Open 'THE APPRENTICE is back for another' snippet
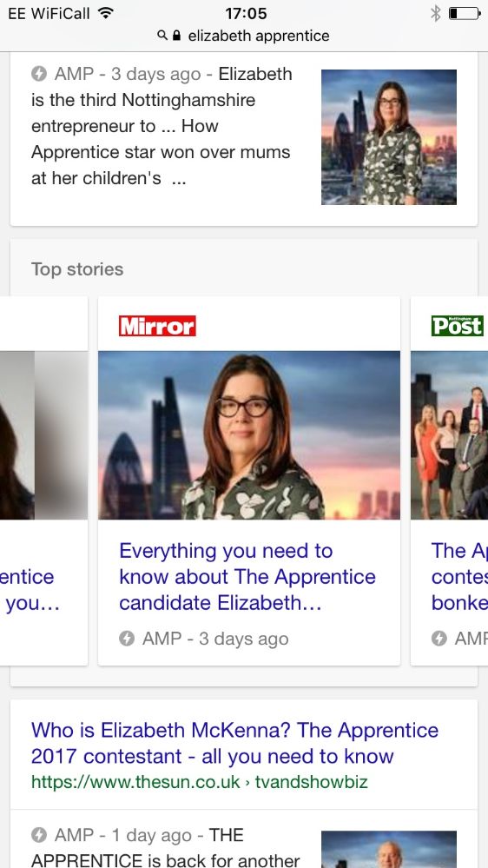Viewport: 488px width, 868px height. pyautogui.click(x=166, y=847)
